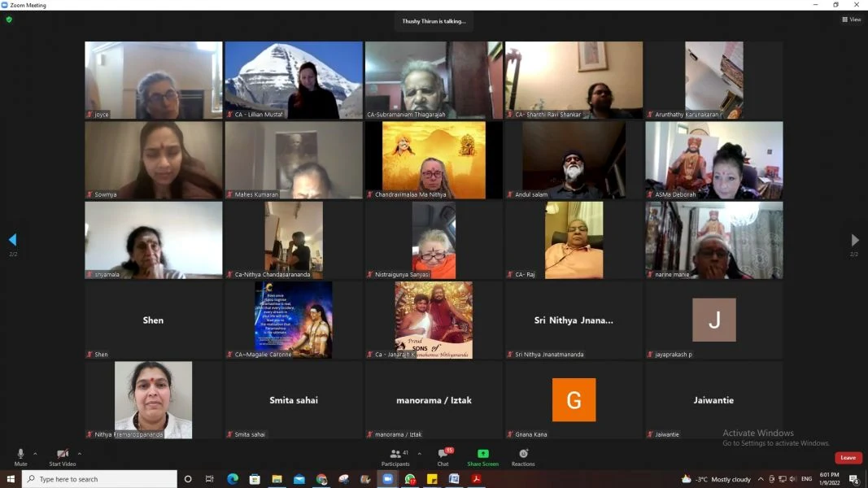Screen dimensions: 868x488
Task: Open Google Chrome from the taskbar
Action: [x=321, y=479]
